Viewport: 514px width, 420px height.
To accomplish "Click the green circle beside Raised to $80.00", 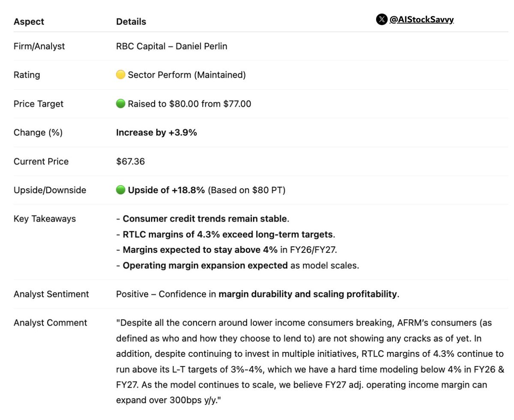I will point(121,104).
